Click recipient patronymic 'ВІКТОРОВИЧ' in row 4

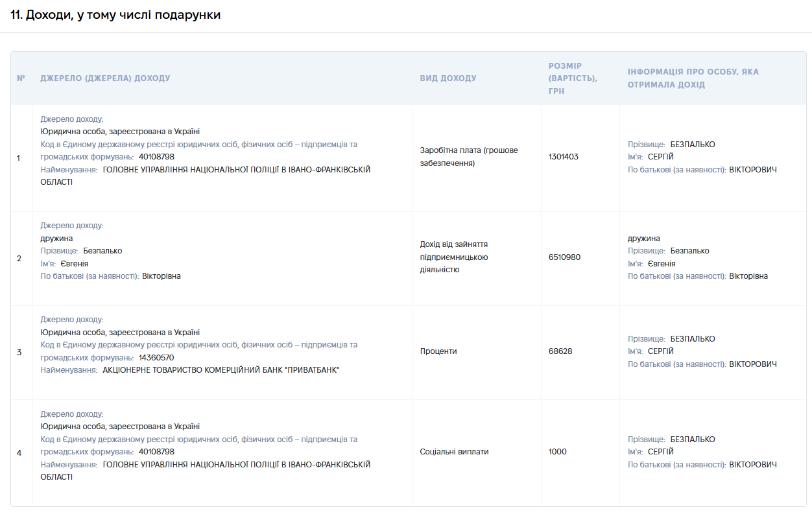click(x=753, y=465)
